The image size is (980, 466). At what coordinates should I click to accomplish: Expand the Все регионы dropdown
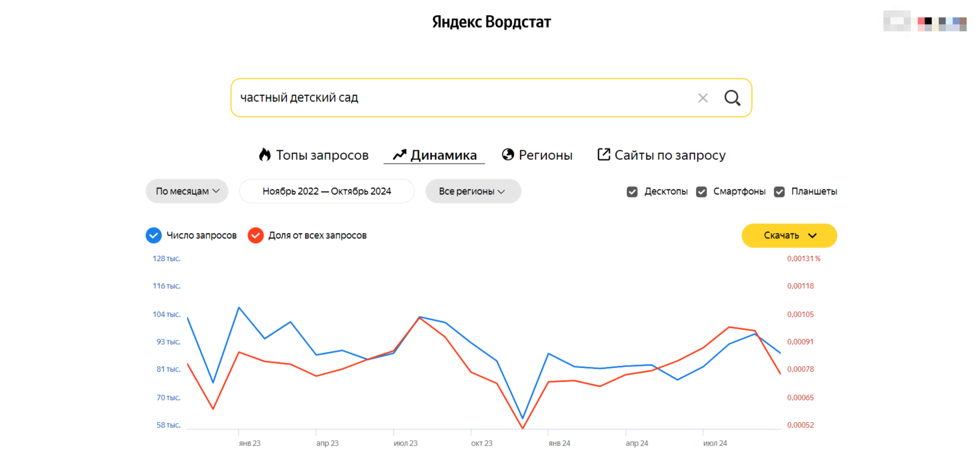473,191
